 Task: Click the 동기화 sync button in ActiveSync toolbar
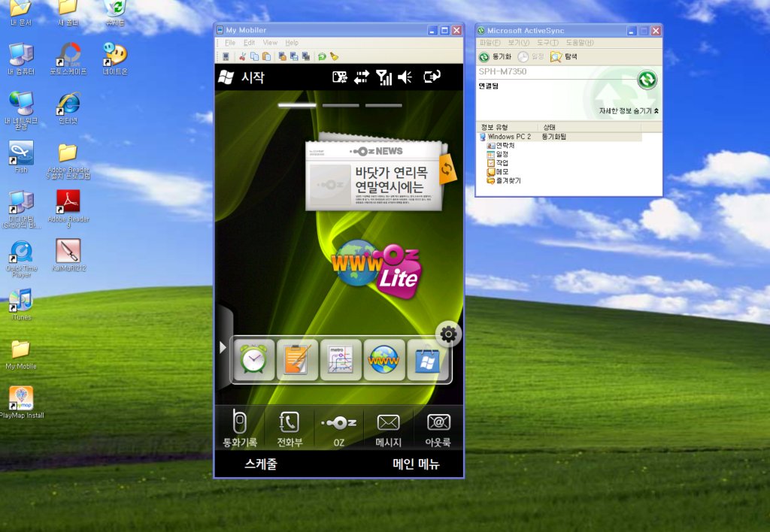tap(496, 57)
